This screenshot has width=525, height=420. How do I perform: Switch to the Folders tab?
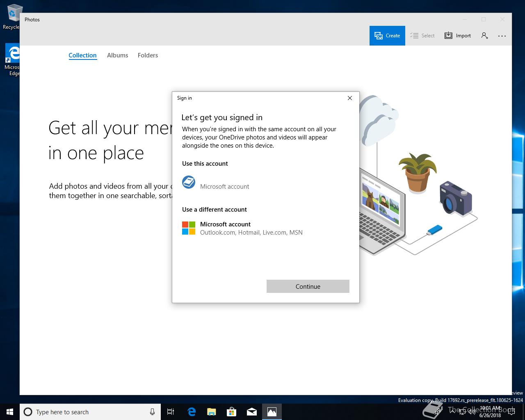(148, 55)
